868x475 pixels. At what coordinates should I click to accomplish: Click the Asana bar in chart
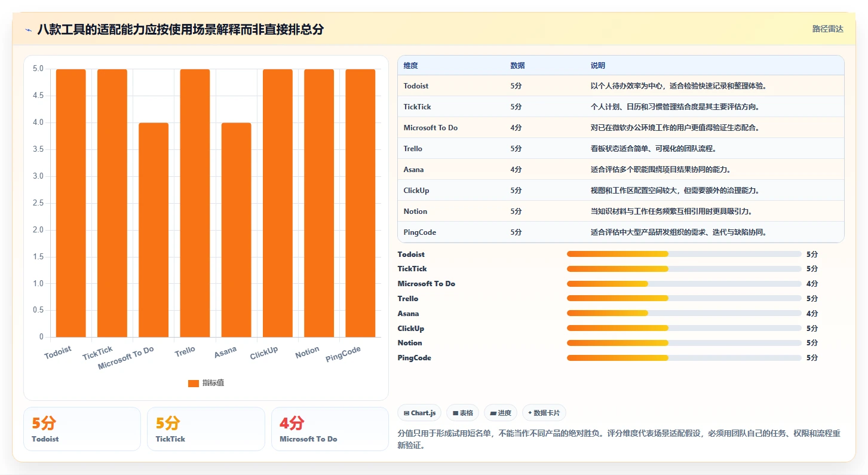[236, 230]
